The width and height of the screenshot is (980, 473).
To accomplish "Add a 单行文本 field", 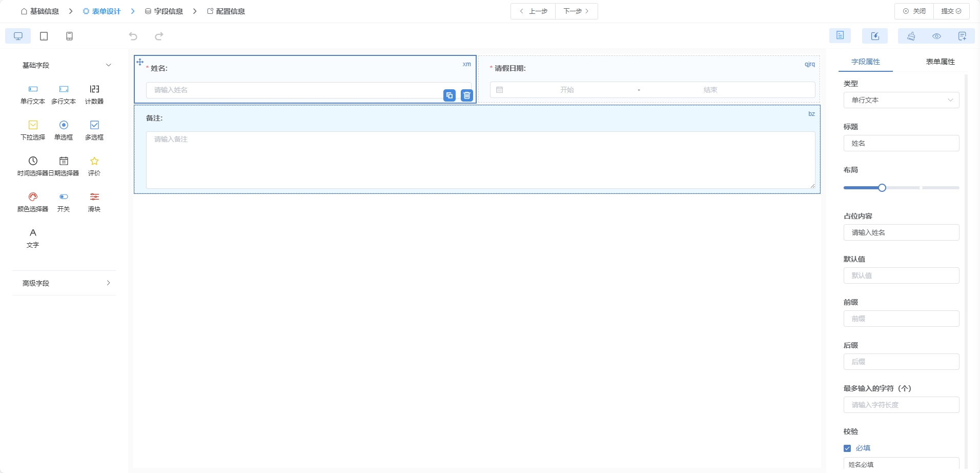I will pyautogui.click(x=33, y=95).
